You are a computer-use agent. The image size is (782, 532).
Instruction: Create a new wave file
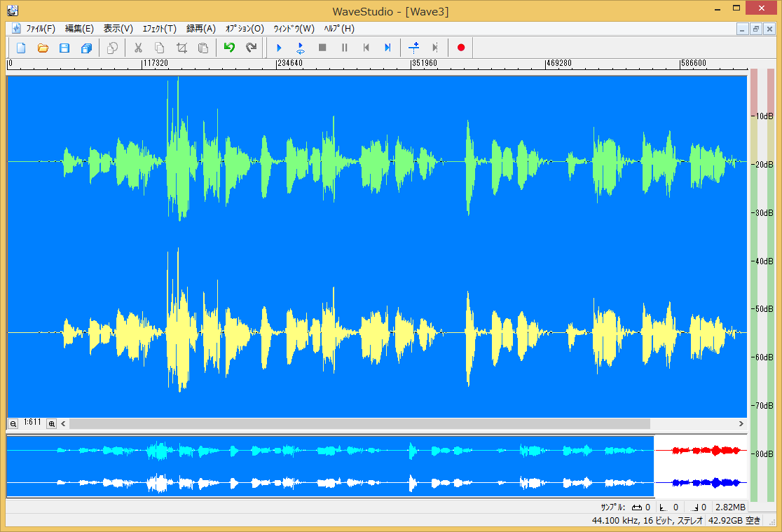(x=21, y=48)
